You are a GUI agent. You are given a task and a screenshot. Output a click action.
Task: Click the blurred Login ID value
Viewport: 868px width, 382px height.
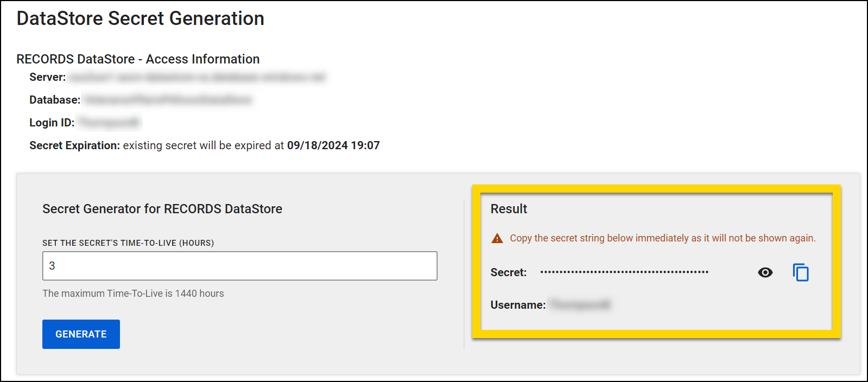[109, 123]
